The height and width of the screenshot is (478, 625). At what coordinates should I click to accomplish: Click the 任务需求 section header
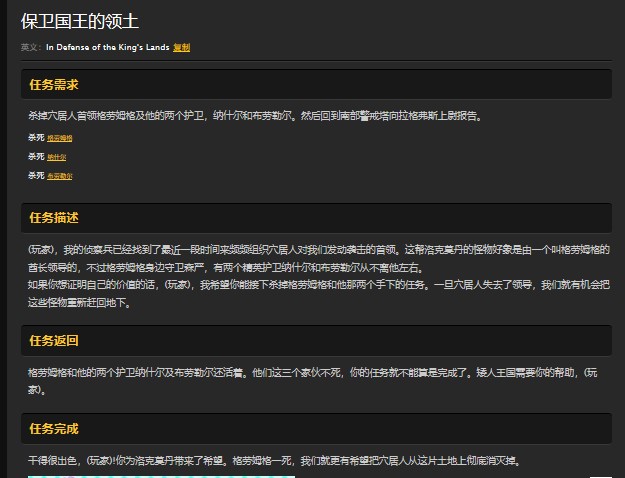[54, 84]
